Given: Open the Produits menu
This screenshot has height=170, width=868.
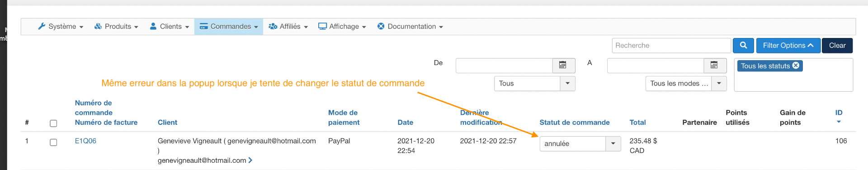Looking at the screenshot, I should (x=116, y=26).
